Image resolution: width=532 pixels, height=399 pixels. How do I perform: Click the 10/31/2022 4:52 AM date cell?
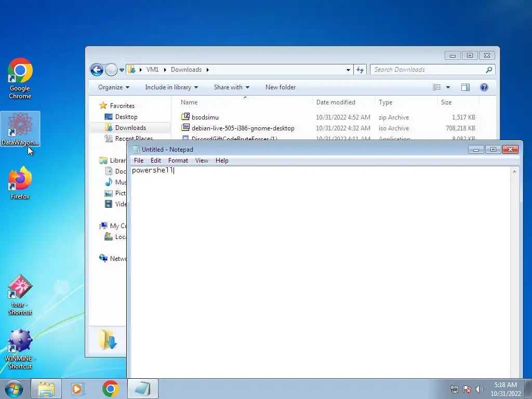(x=343, y=117)
